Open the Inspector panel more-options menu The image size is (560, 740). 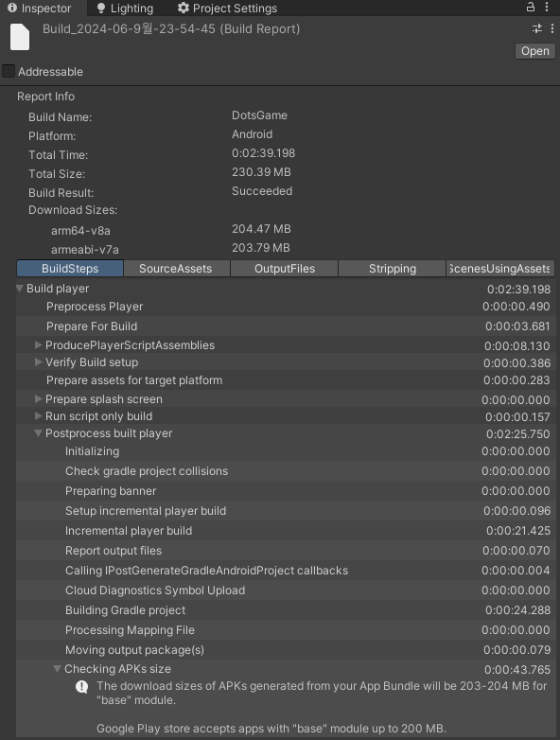547,7
